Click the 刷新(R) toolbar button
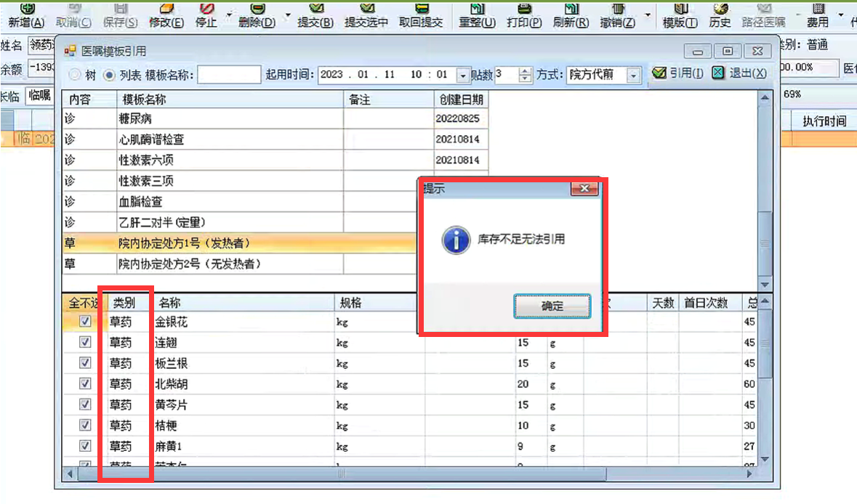This screenshot has height=504, width=857. click(571, 15)
